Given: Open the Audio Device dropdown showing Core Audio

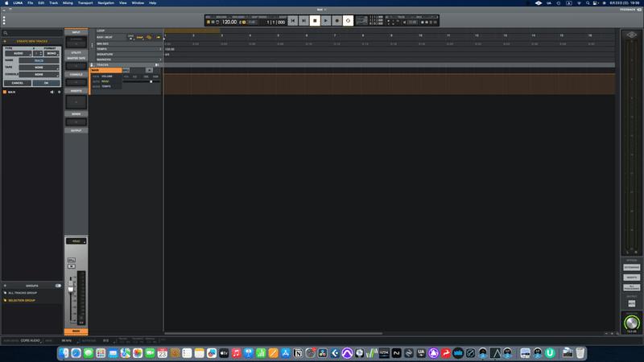Looking at the screenshot, I should (31, 340).
